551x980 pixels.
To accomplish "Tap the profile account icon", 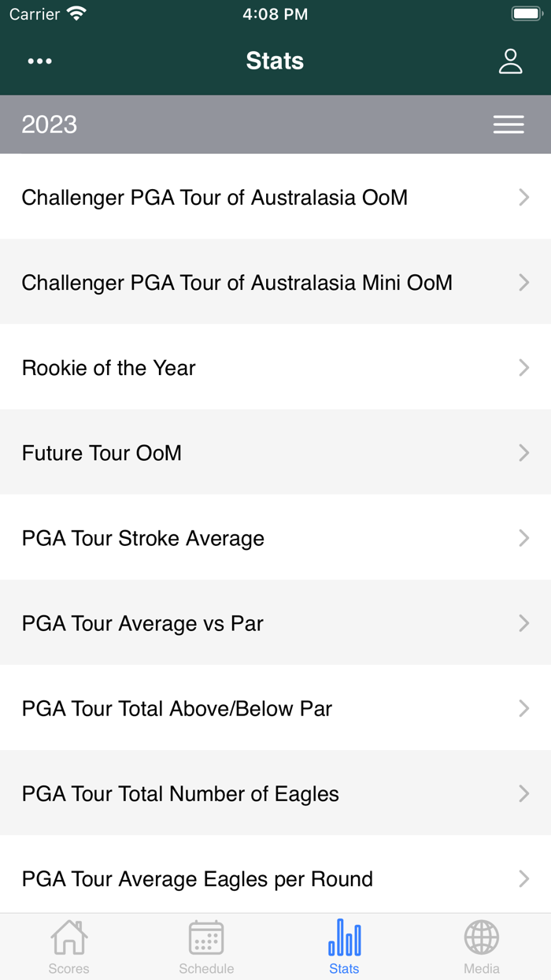I will point(510,61).
